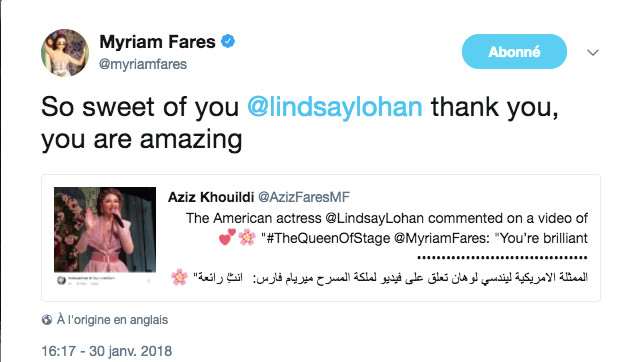Open the #TheQueenOfStage hashtag
Screen dimensions: 638x362
[x=328, y=238]
